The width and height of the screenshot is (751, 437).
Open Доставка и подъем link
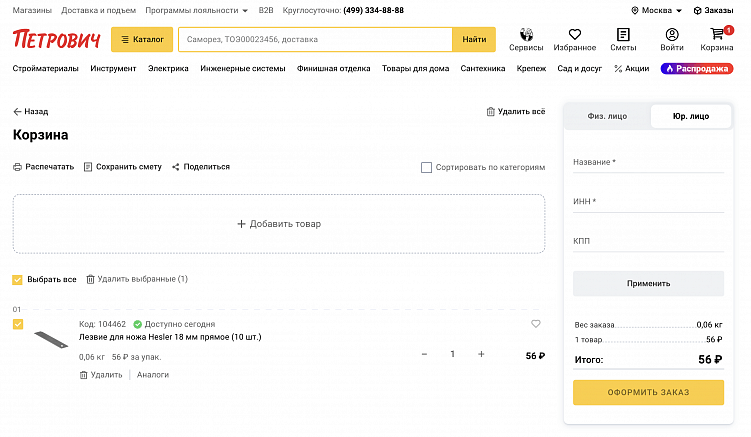[99, 11]
